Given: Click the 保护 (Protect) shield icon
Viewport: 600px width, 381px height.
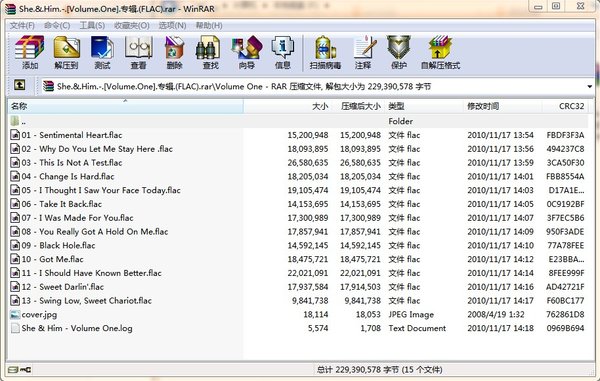Looking at the screenshot, I should (398, 47).
